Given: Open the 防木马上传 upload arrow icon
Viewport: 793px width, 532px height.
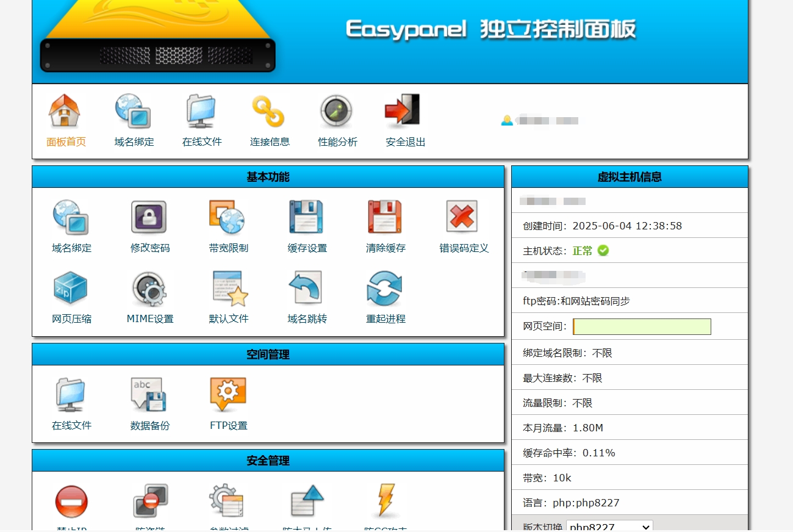Looking at the screenshot, I should (x=307, y=501).
